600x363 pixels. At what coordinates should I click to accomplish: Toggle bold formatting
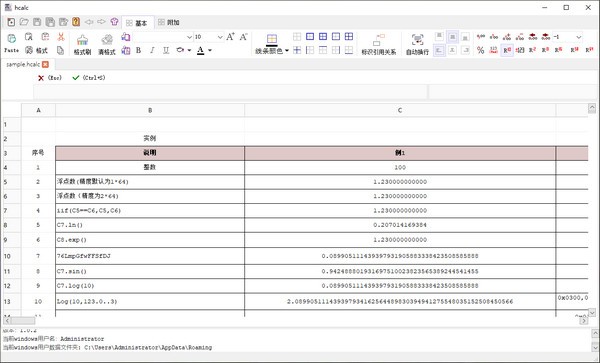[x=139, y=50]
